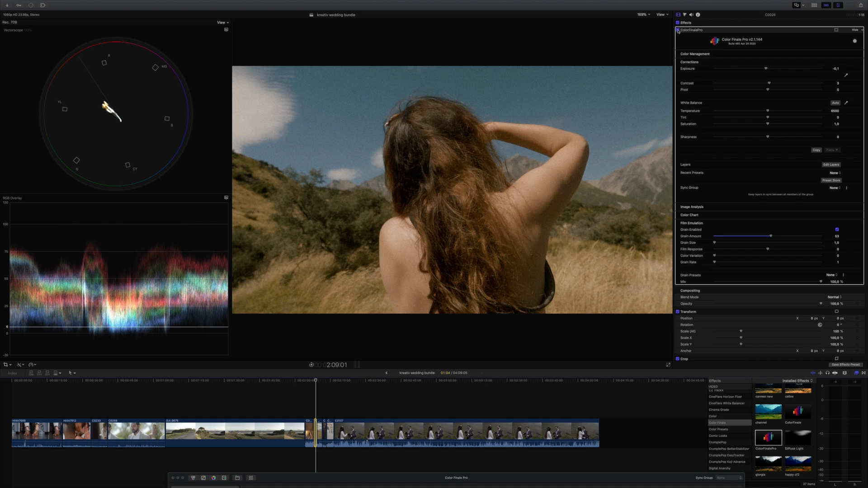Select the Cinema Grade effects category

719,410
